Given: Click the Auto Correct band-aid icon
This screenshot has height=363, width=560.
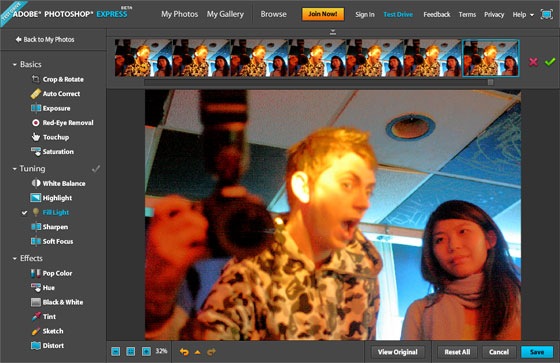Looking at the screenshot, I should [x=35, y=94].
